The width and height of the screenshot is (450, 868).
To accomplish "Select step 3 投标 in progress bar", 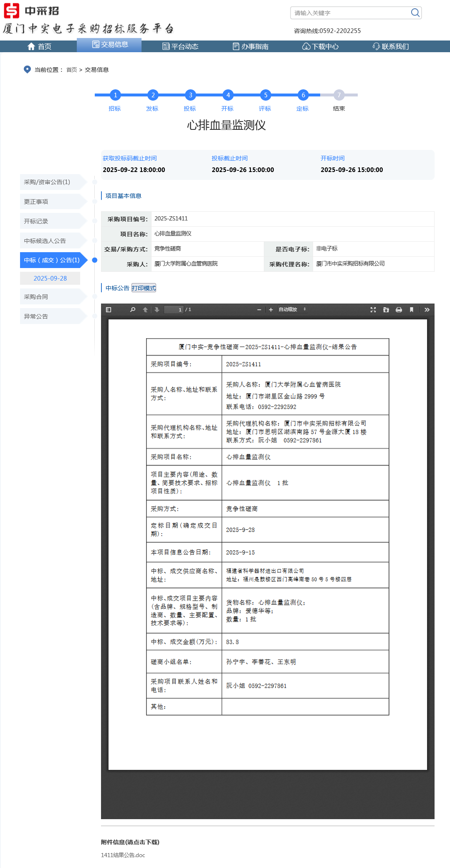I will tap(190, 95).
